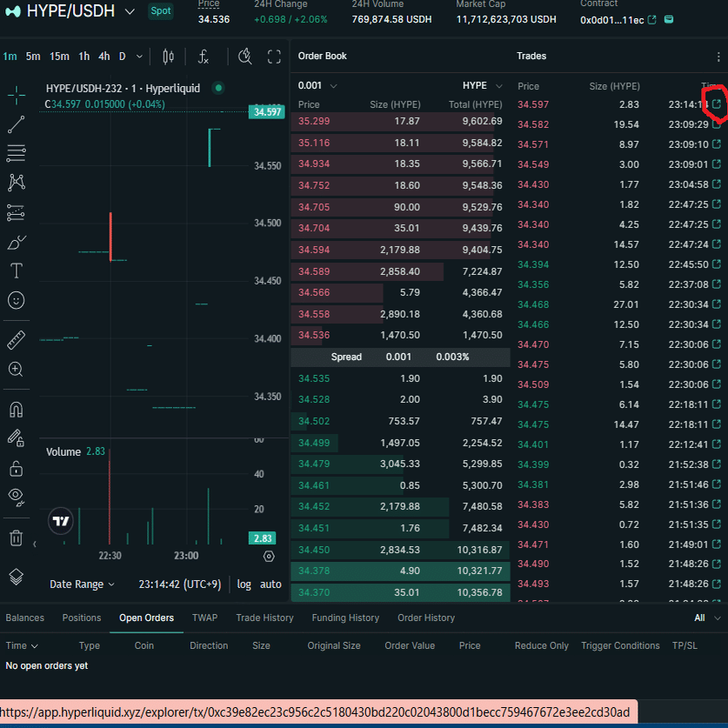This screenshot has width=728, height=728.
Task: Change order book 0.001 tick grouping
Action: [x=317, y=85]
